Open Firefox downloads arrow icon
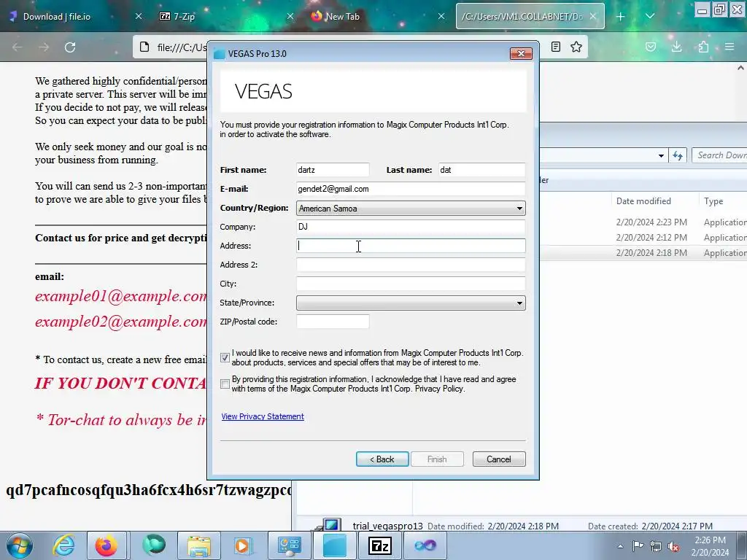Viewport: 747px width, 560px height. 676,47
